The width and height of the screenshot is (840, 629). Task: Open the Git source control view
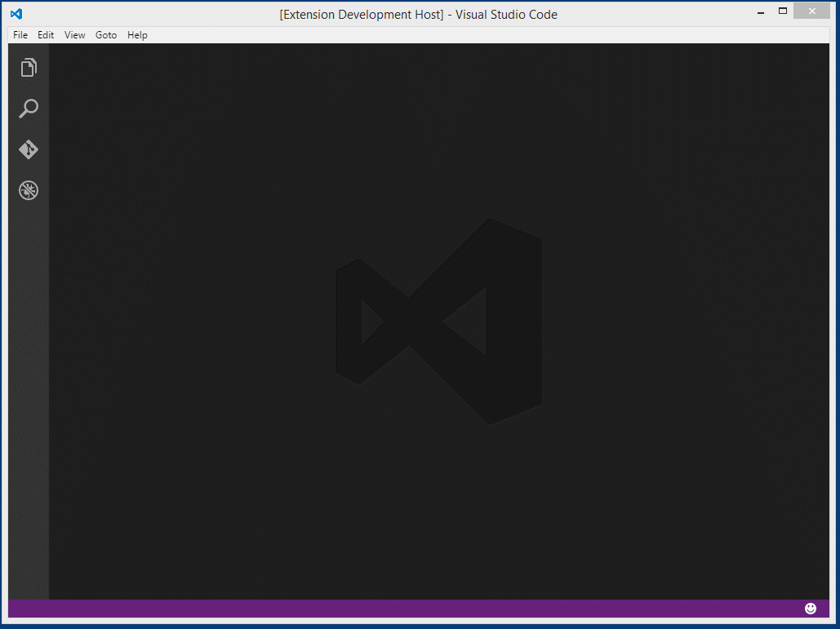(29, 149)
